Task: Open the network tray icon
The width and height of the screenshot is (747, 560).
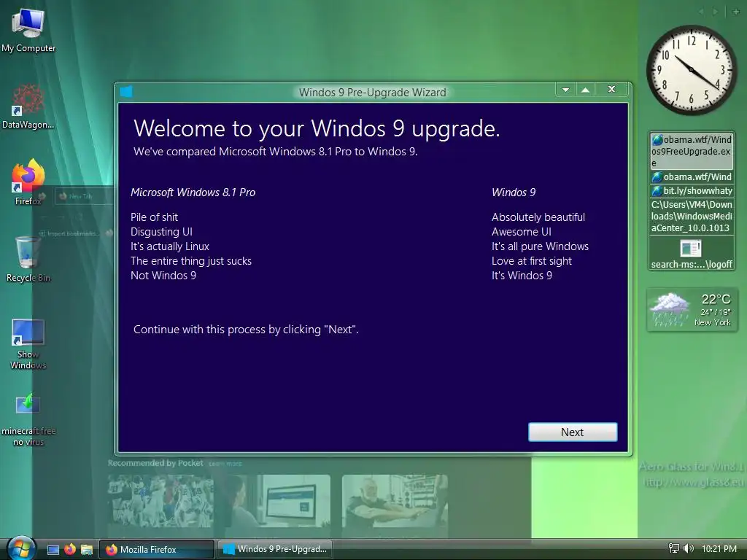Action: click(x=673, y=548)
